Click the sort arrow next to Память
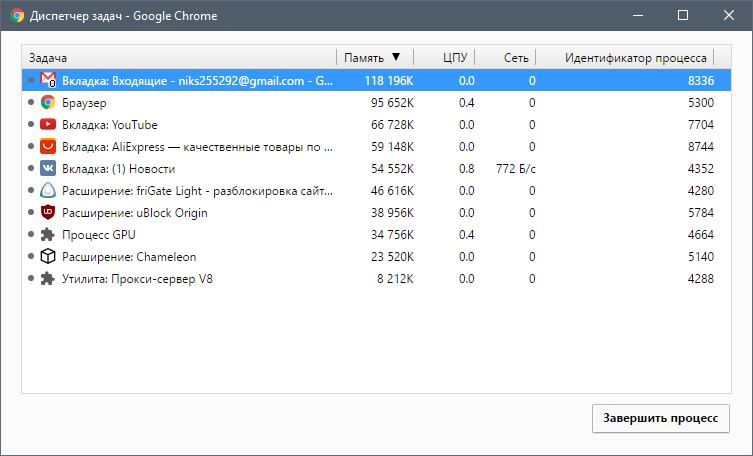This screenshot has height=456, width=753. point(396,57)
